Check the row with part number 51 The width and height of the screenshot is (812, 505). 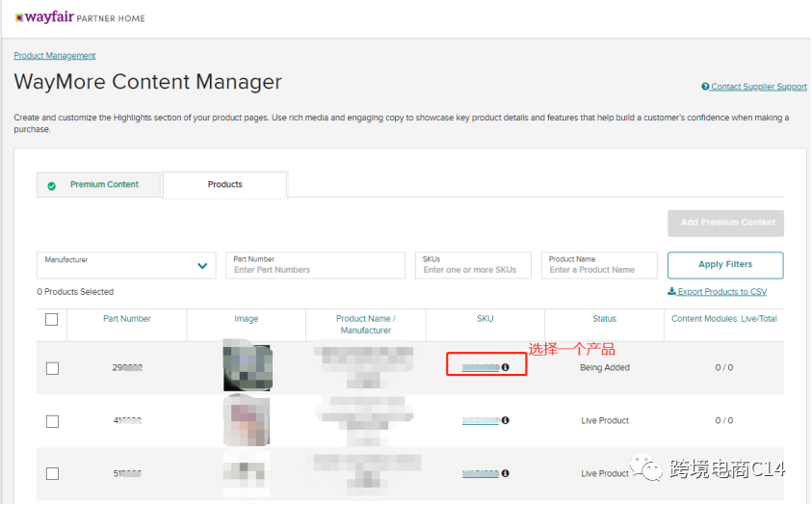pyautogui.click(x=52, y=473)
